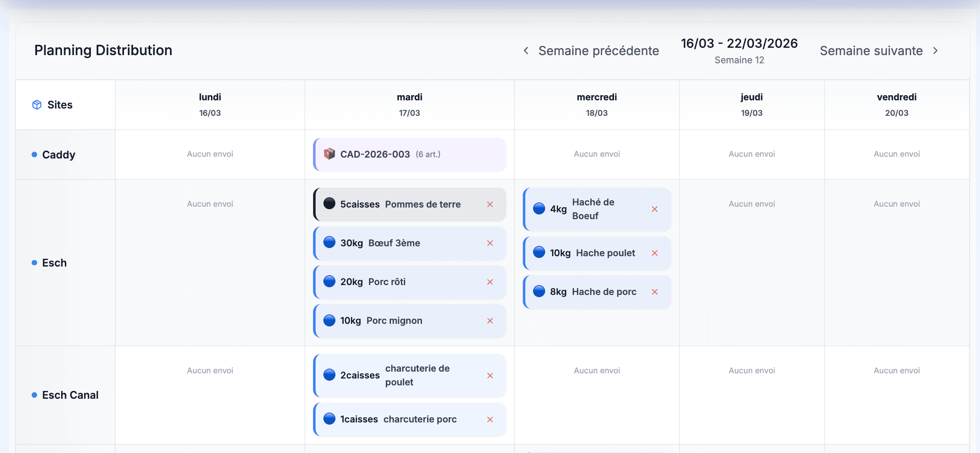Click the right chevron after Semaine suivante
The width and height of the screenshot is (980, 453).
pyautogui.click(x=935, y=51)
